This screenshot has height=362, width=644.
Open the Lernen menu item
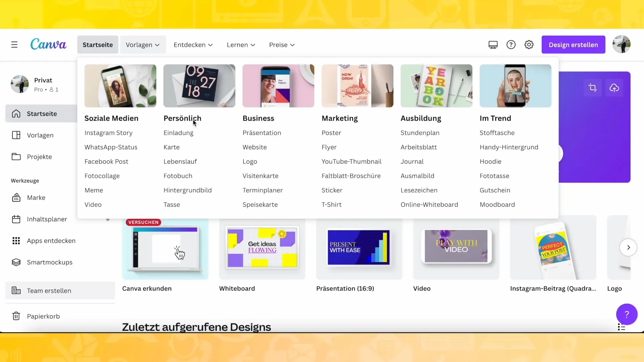[x=241, y=45]
